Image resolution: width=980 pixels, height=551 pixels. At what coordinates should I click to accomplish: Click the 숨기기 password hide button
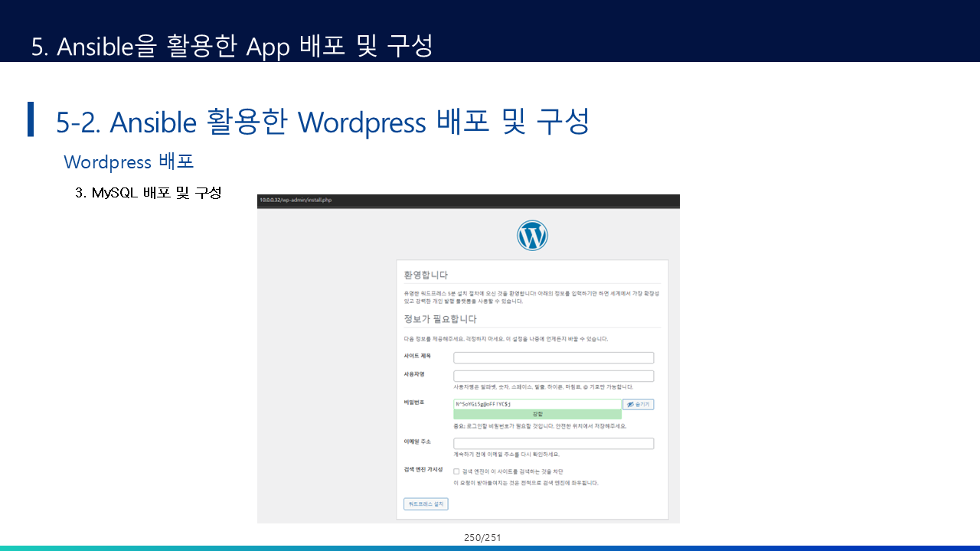tap(638, 404)
